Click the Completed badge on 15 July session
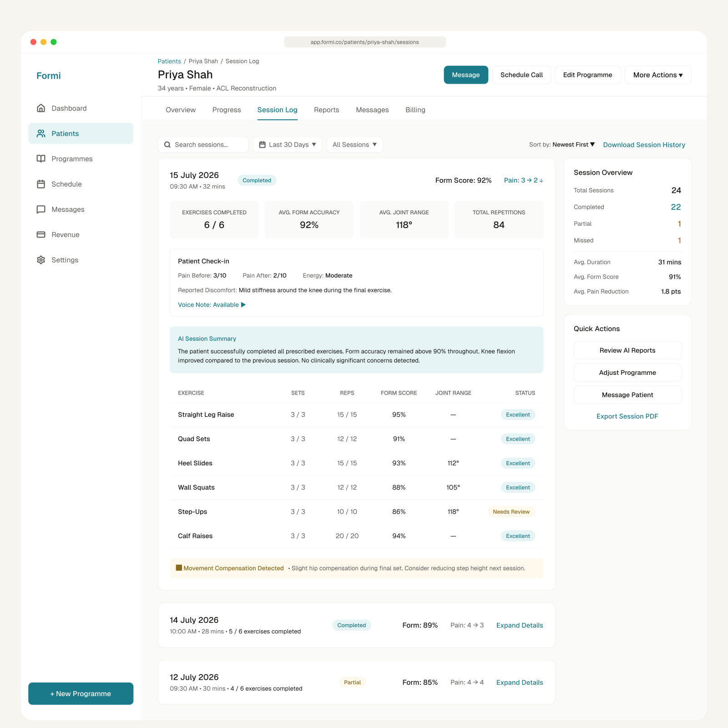 pyautogui.click(x=257, y=180)
